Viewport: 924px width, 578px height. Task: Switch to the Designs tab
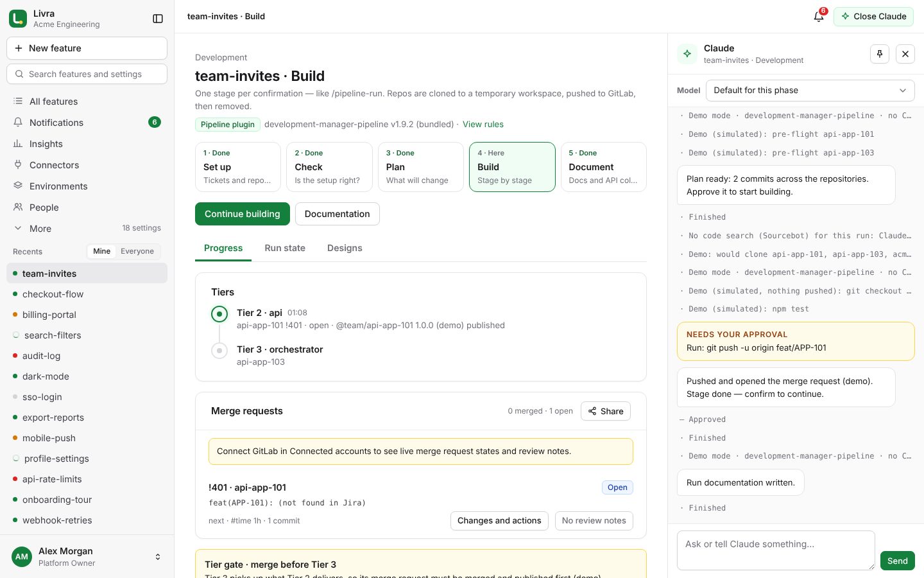coord(345,248)
